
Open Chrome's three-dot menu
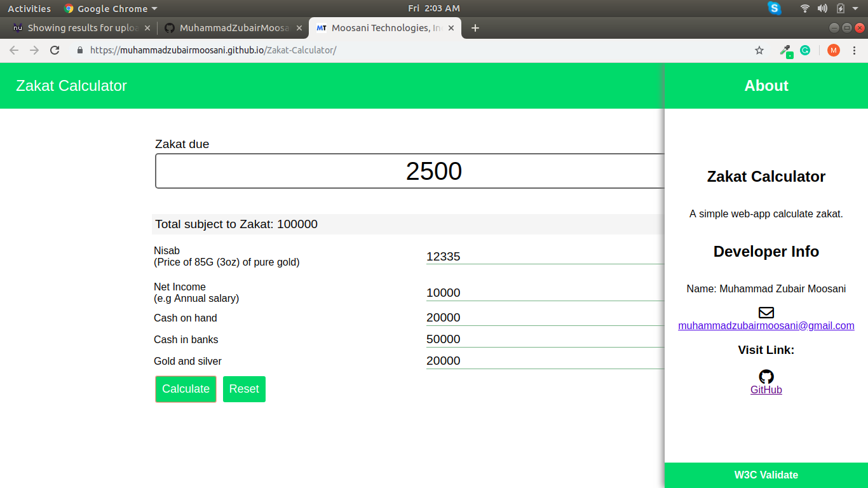(x=855, y=50)
